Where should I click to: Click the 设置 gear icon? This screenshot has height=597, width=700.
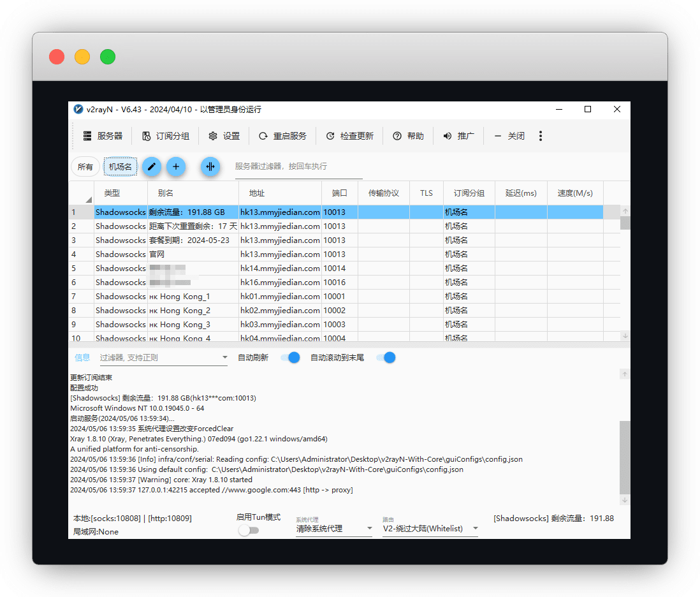tap(213, 136)
